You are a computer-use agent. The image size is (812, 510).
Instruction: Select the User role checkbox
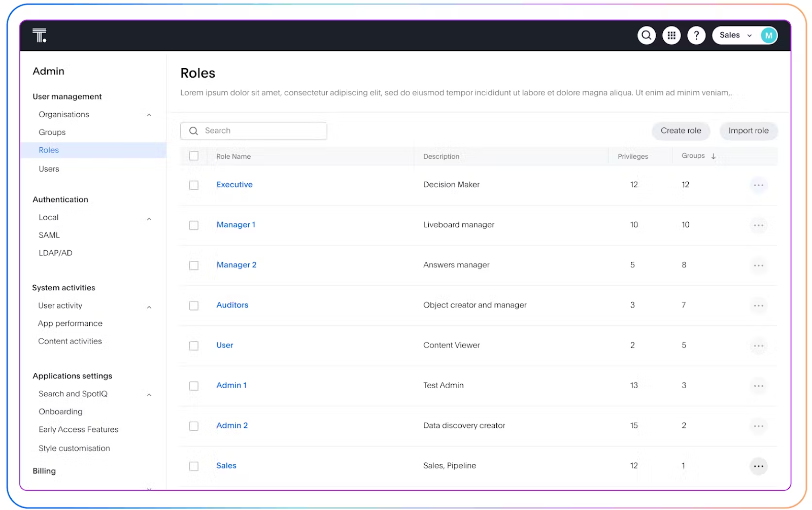(194, 346)
